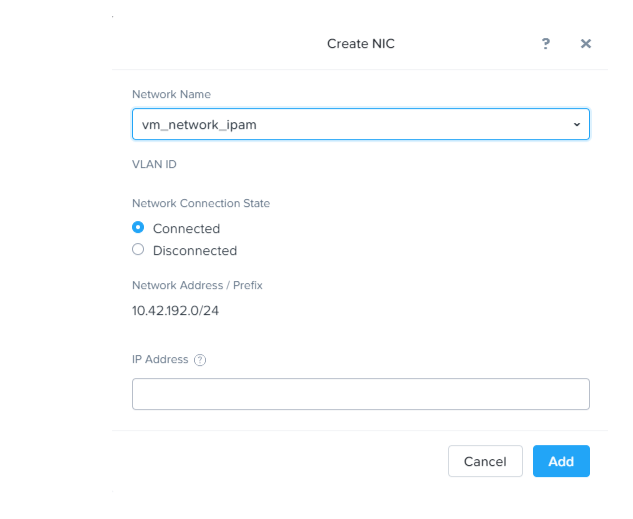Click the Network Address / Prefix label
The image size is (633, 519).
click(x=197, y=285)
